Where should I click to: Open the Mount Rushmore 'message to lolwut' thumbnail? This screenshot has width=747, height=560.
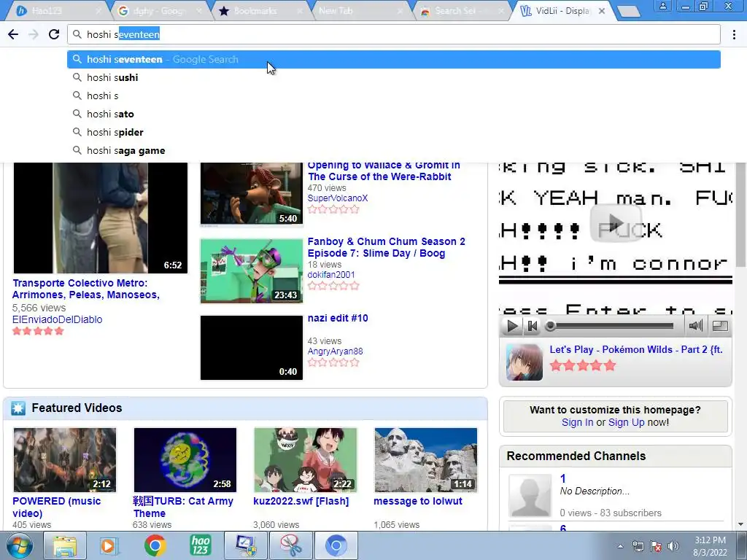point(426,460)
